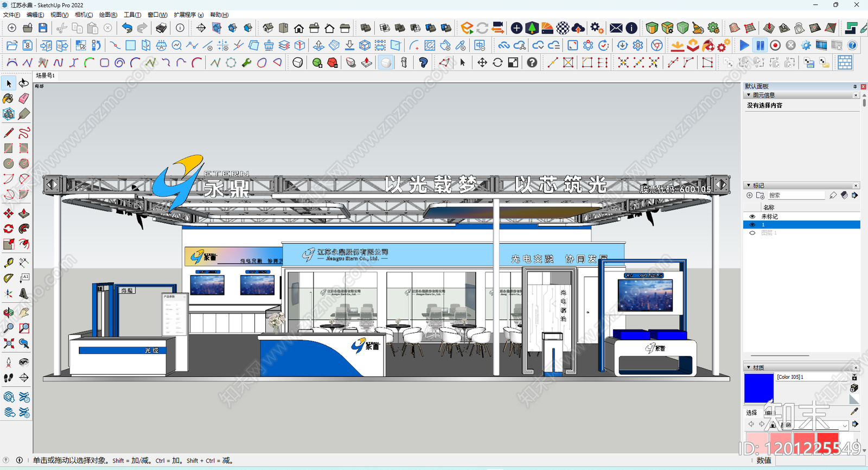Viewport: 868px width, 470px height.
Task: Click the blue Pause button
Action: click(760, 45)
